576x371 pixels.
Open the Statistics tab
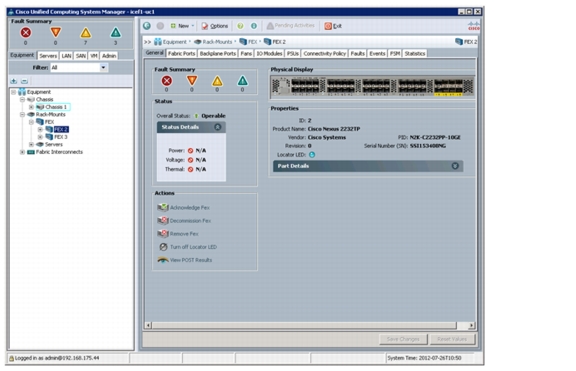pos(415,54)
